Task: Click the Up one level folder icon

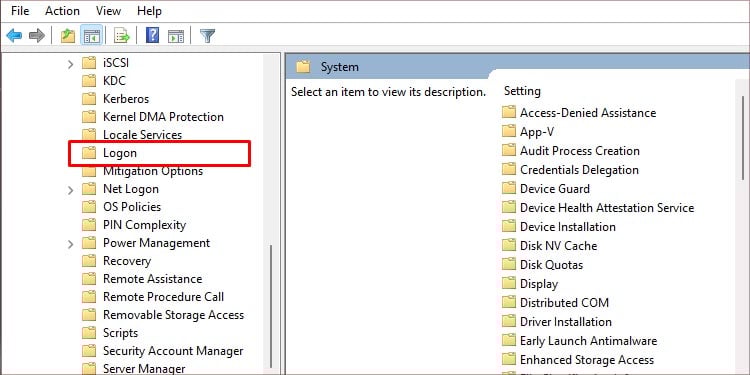Action: click(x=68, y=35)
